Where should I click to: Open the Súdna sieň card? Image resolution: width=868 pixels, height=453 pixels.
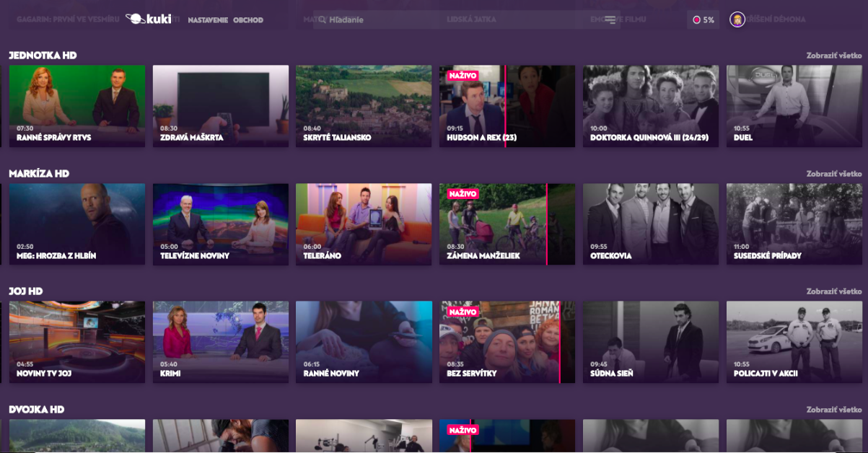pyautogui.click(x=651, y=342)
